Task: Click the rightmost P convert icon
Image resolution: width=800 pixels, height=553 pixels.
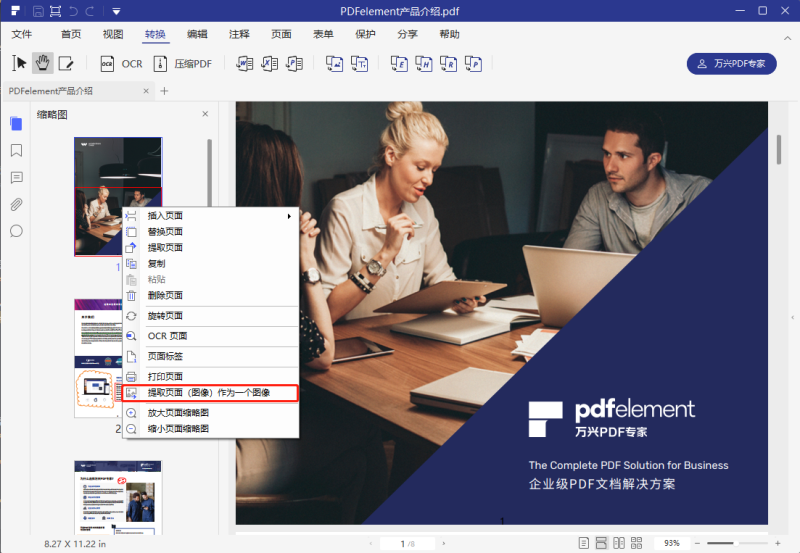Action: pos(473,64)
